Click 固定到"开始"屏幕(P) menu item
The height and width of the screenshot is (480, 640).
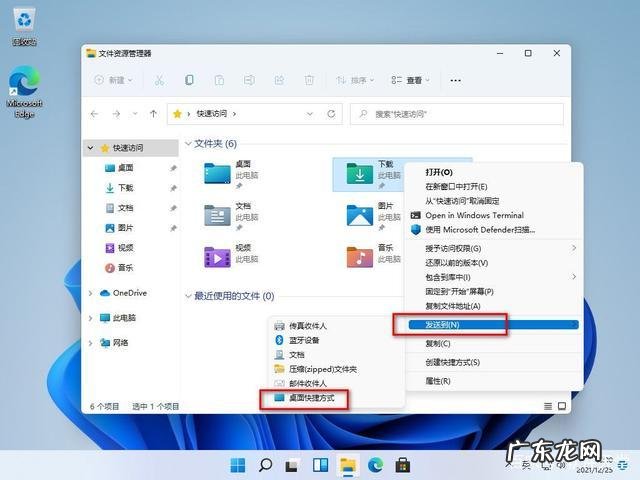point(493,291)
